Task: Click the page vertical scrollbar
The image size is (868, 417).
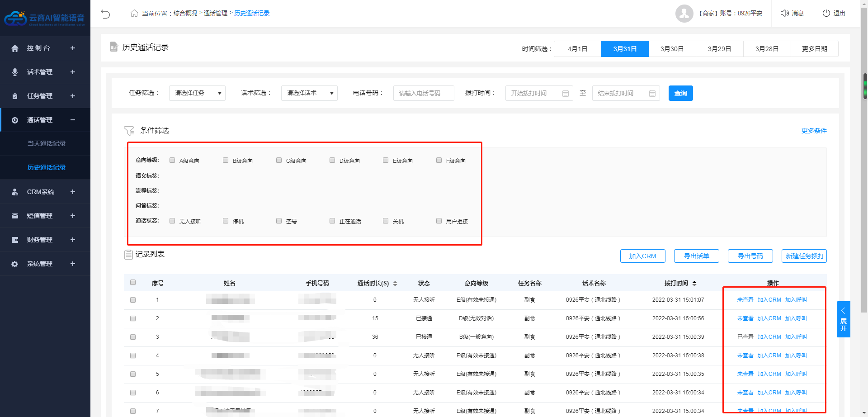Action: (x=865, y=86)
